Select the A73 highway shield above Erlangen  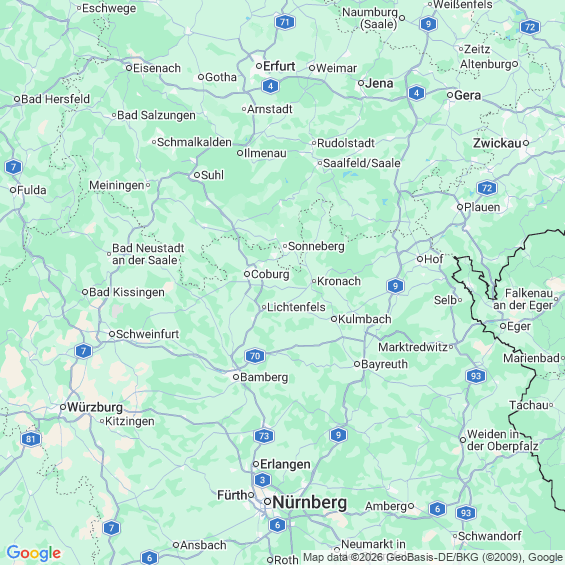point(264,436)
